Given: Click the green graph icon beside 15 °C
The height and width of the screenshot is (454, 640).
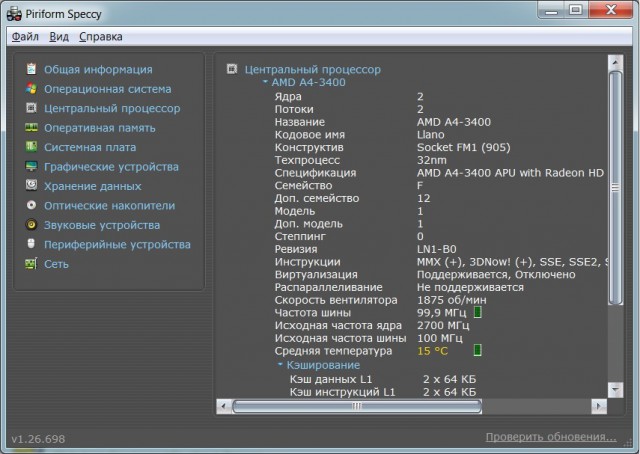Looking at the screenshot, I should [x=478, y=350].
